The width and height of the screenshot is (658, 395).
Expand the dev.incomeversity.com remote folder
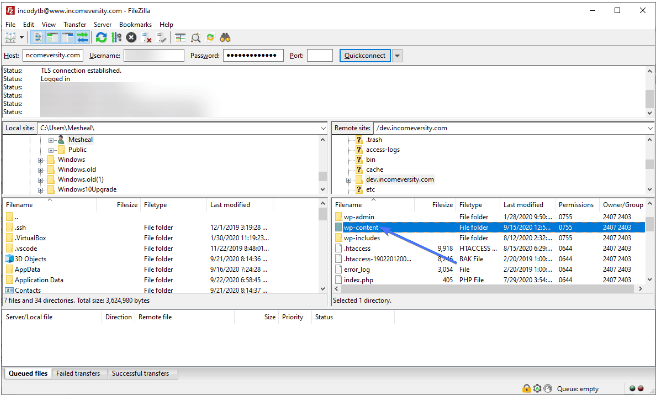(x=348, y=180)
